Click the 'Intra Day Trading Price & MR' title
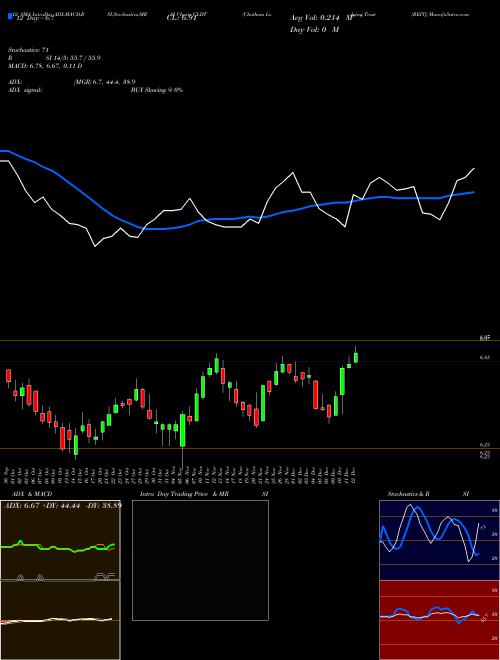The height and width of the screenshot is (660, 500). click(184, 494)
